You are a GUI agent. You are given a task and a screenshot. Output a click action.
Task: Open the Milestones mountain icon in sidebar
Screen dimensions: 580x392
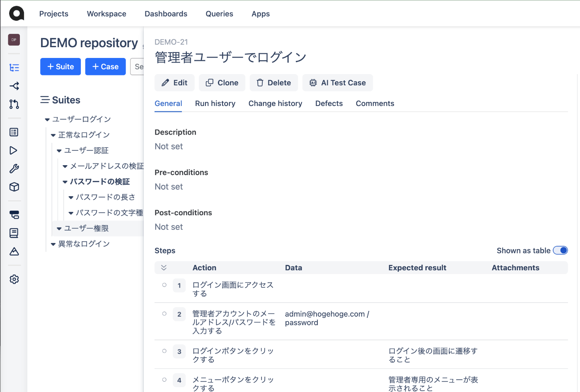pos(14,251)
